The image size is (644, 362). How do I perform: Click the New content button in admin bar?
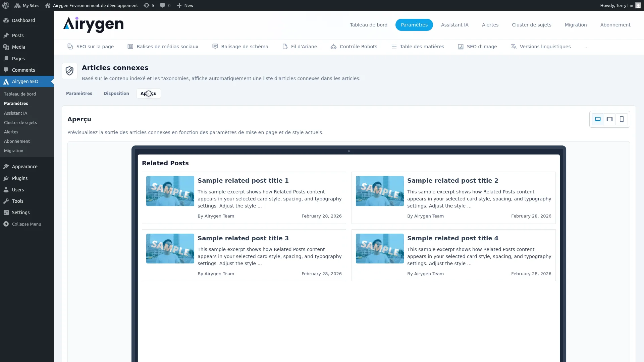tap(185, 5)
